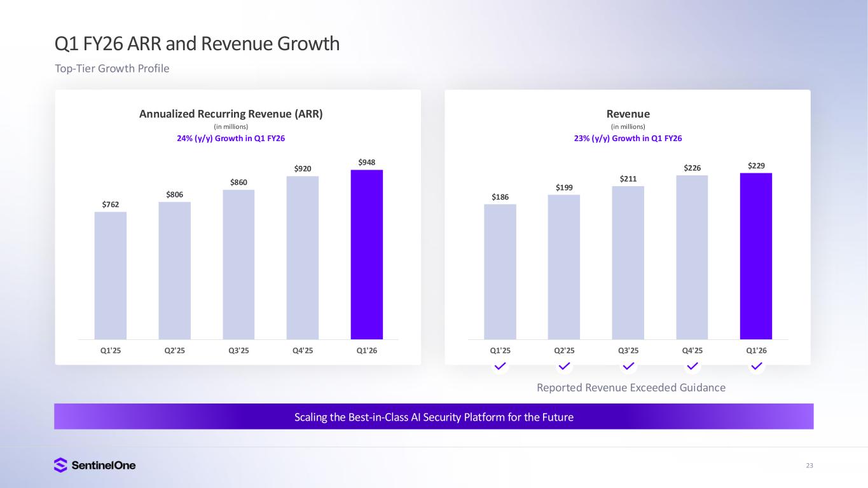Click the checkmark below Revenue Q4'25
The width and height of the screenshot is (868, 488).
[x=692, y=366]
